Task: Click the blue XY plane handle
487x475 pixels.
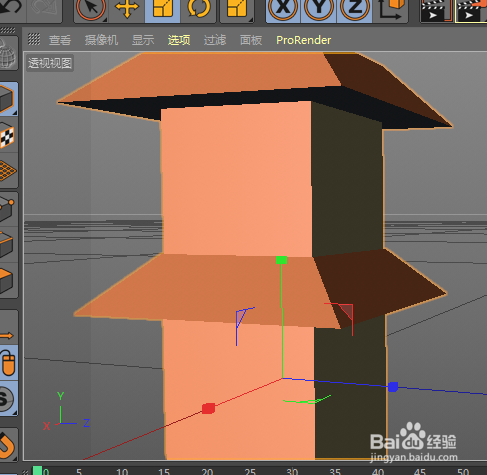Action: point(242,317)
